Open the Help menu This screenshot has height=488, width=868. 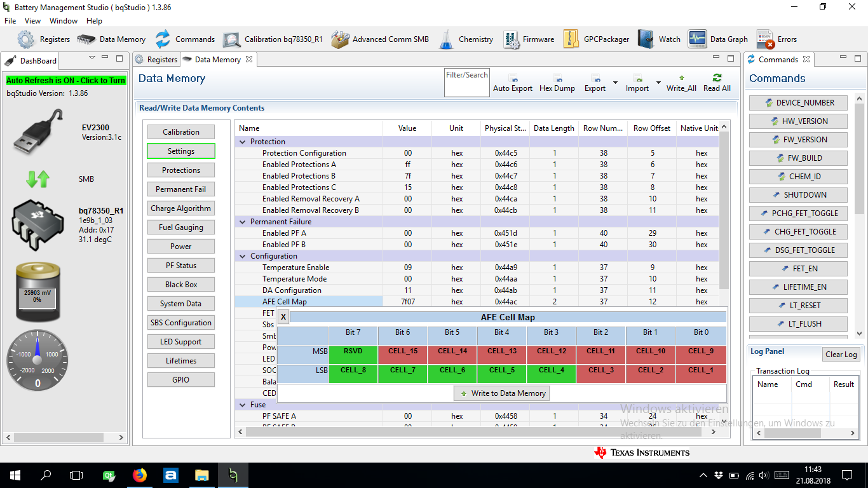pos(94,21)
